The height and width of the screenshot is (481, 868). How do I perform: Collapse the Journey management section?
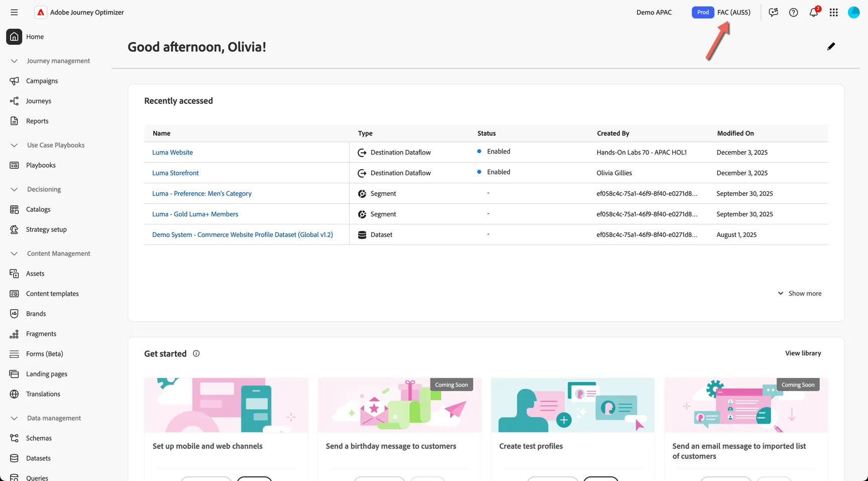point(14,61)
